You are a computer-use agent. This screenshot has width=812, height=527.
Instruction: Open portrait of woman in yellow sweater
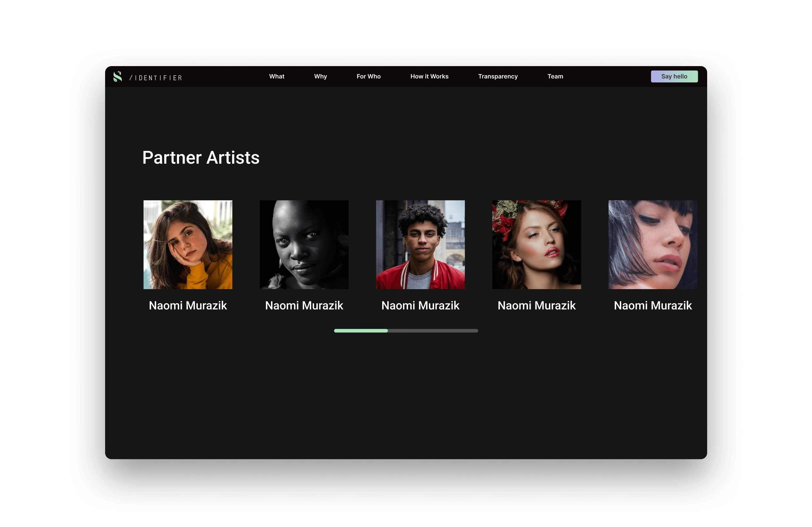coord(188,245)
